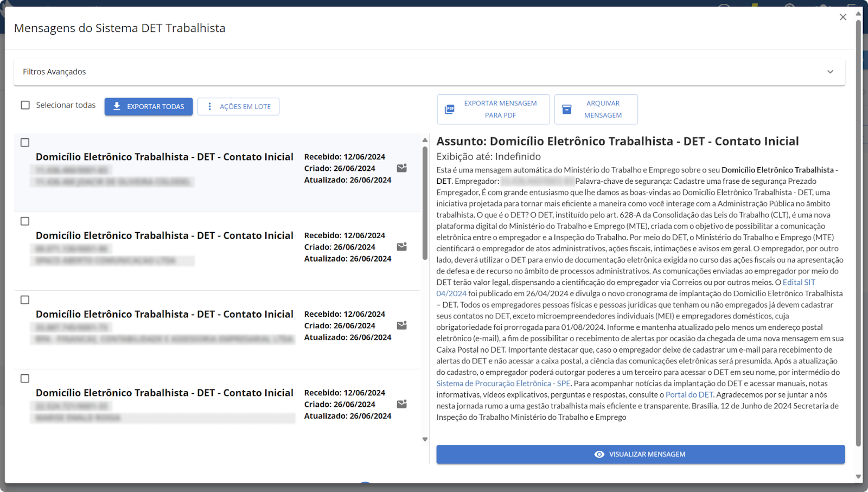
Task: Click envelope icon on third message row
Action: pyautogui.click(x=402, y=325)
